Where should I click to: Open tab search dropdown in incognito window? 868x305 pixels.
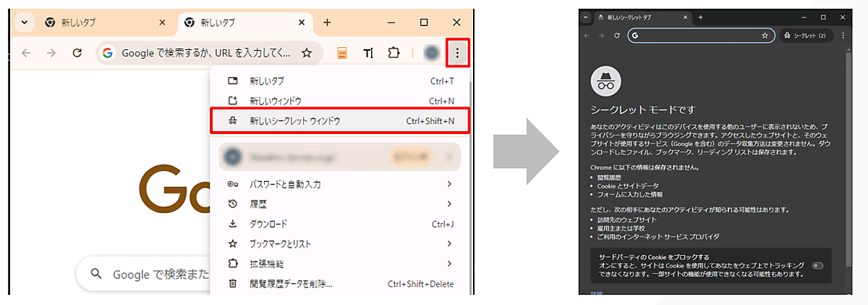tap(586, 17)
